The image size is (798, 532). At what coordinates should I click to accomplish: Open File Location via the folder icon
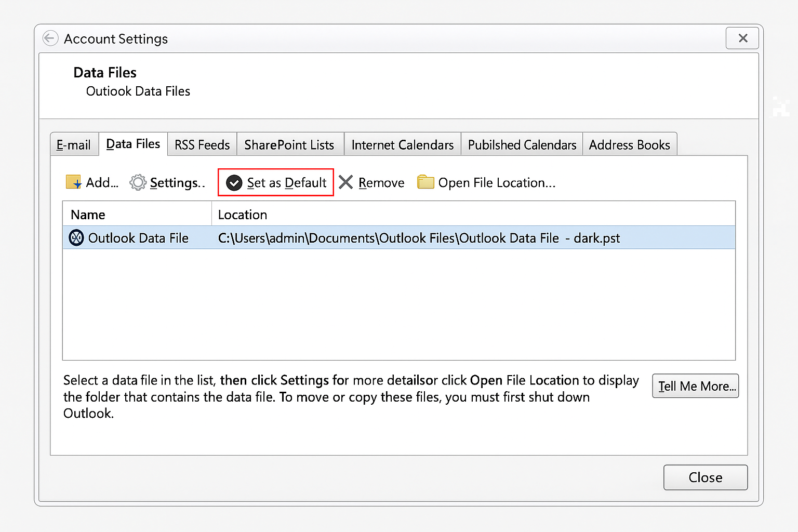point(425,182)
